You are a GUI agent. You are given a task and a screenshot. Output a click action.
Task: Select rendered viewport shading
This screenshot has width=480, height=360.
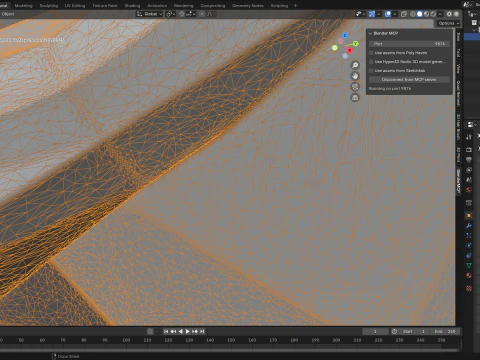click(x=433, y=14)
